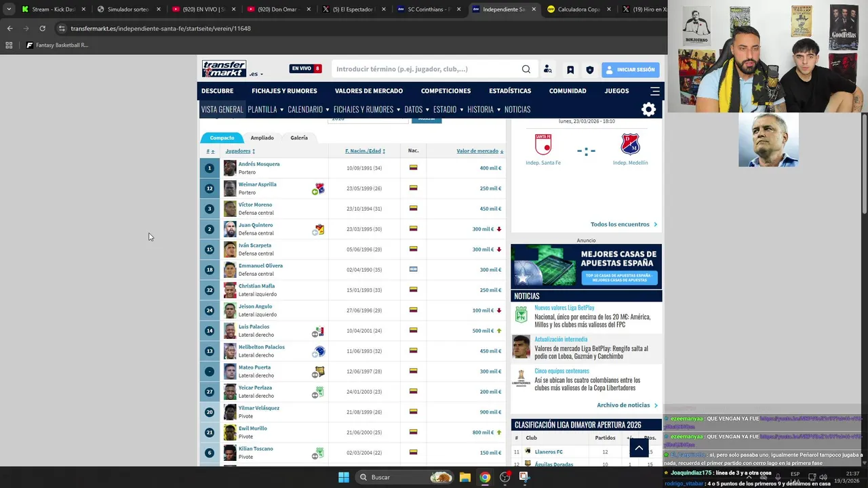
Task: Open the advanced person search icon
Action: (x=548, y=69)
